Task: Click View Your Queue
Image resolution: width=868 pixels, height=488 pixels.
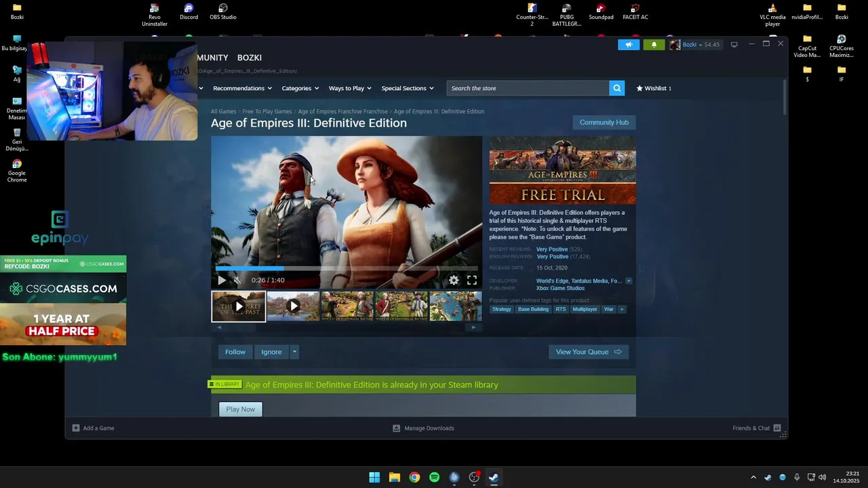Action: point(589,352)
